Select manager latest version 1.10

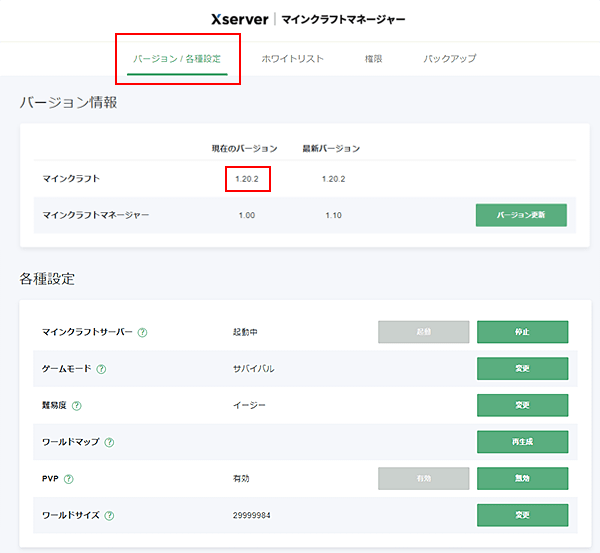coord(333,215)
